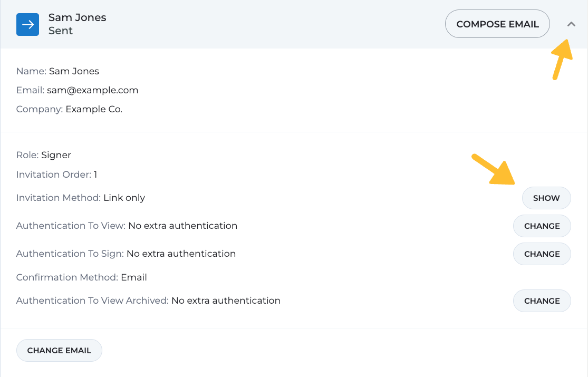Change the Authentication To Sign setting
Viewport: 588px width, 377px height.
coord(542,254)
